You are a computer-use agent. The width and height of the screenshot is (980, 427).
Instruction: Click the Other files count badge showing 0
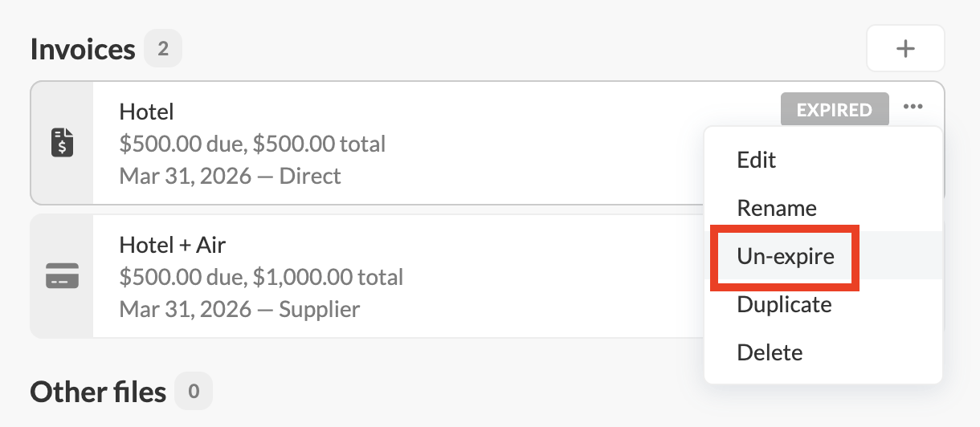[x=194, y=392]
